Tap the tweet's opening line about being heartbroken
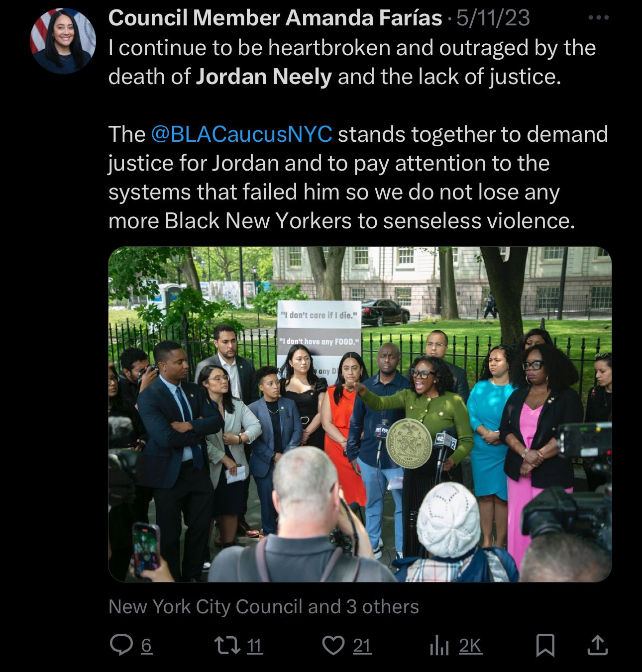This screenshot has width=642, height=672. click(352, 48)
